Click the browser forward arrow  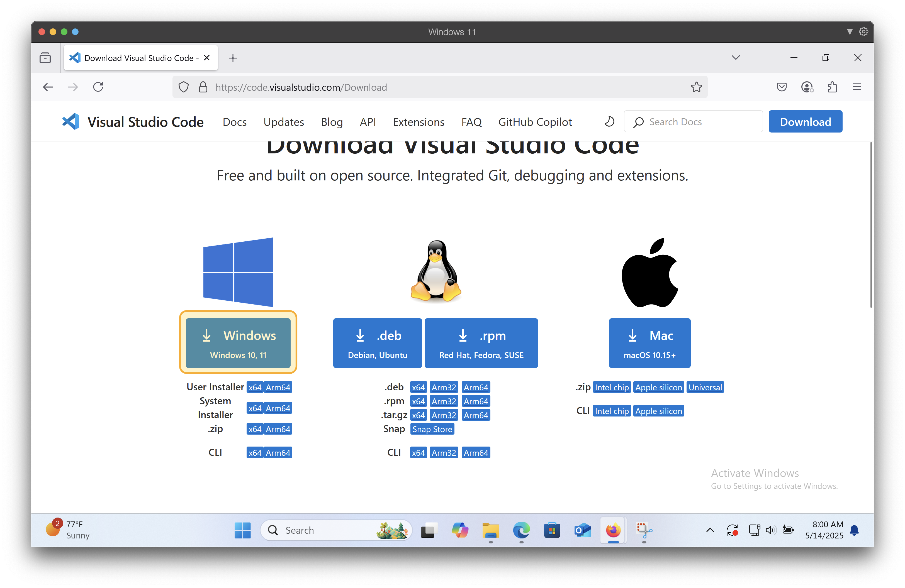click(73, 87)
